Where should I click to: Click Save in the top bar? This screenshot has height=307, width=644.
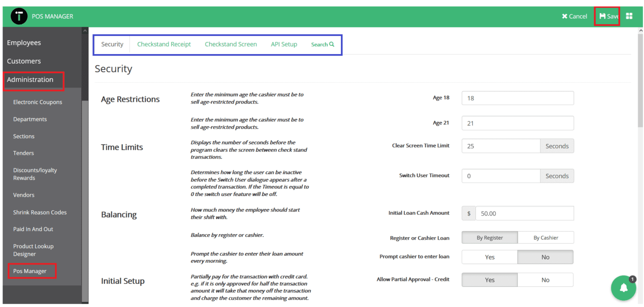(x=609, y=16)
